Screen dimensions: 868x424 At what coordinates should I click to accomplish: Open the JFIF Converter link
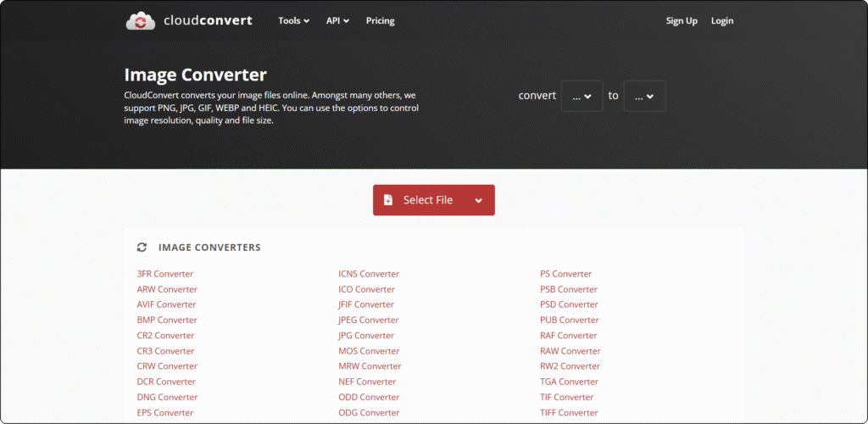coord(366,304)
